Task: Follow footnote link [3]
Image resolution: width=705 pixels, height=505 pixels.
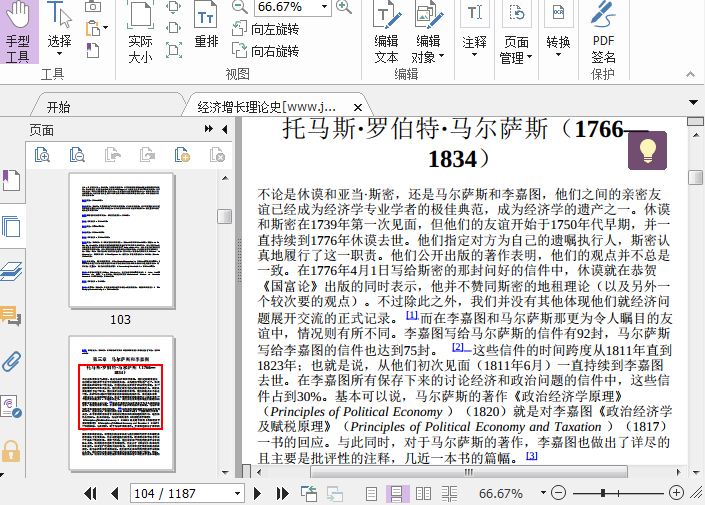Action: point(531,456)
